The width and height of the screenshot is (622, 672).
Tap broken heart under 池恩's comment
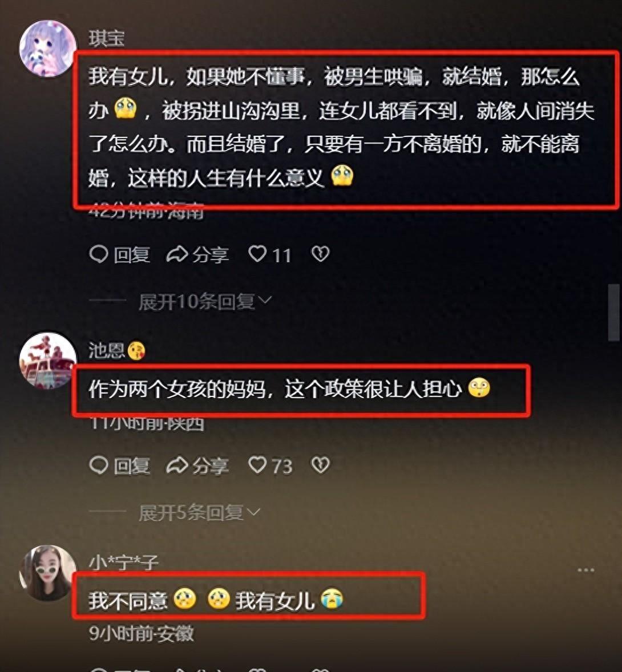coord(320,465)
